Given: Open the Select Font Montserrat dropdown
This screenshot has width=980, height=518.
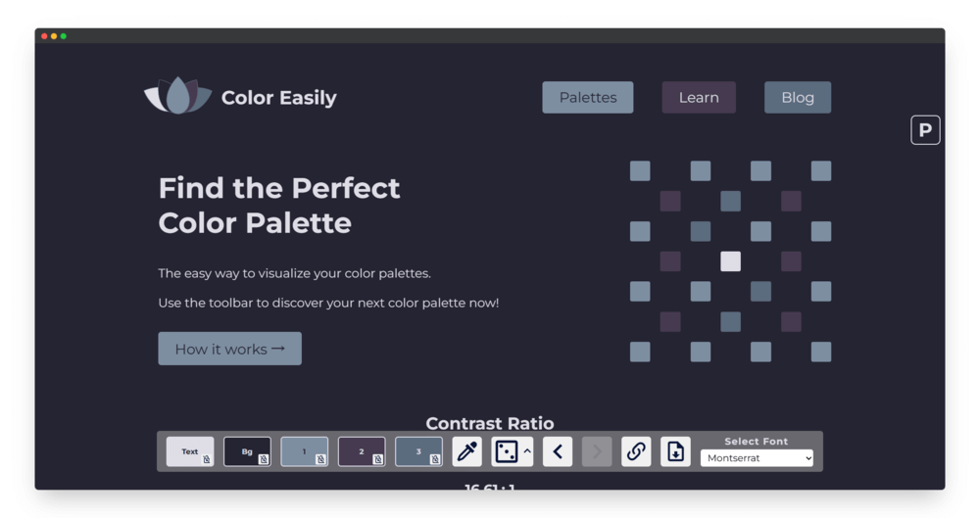Looking at the screenshot, I should 757,458.
